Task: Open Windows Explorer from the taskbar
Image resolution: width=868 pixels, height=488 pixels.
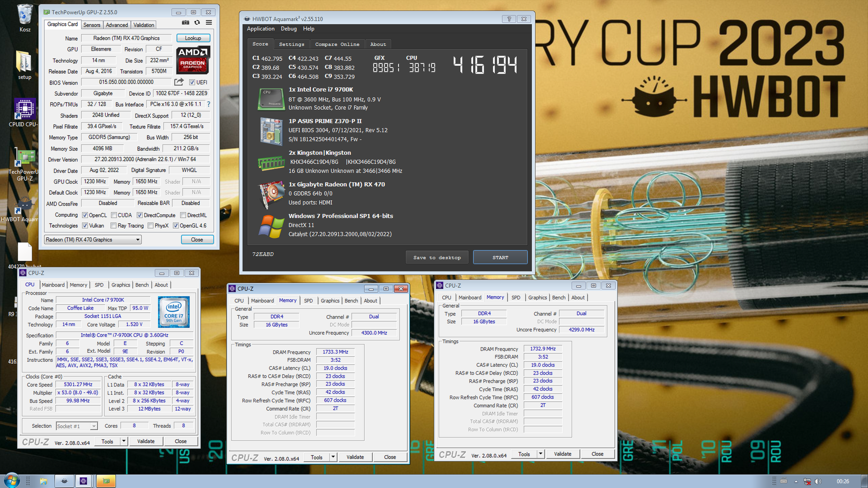Action: pos(43,481)
